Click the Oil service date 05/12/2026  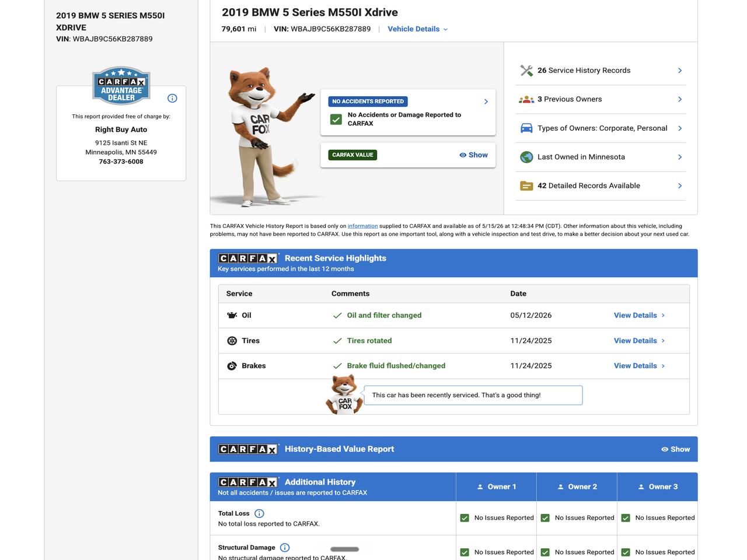531,316
